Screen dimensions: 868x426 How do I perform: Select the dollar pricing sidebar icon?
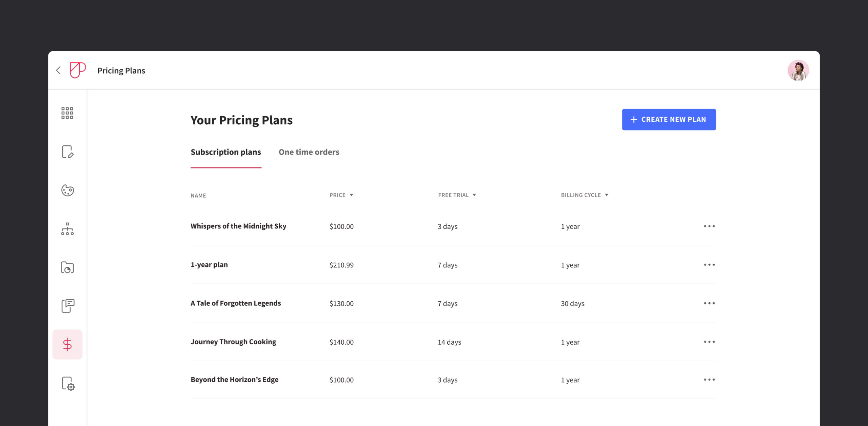coord(67,344)
